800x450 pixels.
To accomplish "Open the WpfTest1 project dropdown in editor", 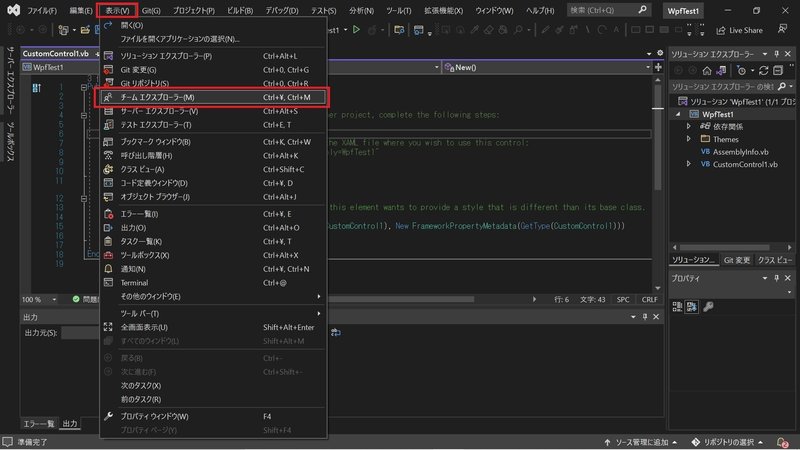I will point(60,67).
